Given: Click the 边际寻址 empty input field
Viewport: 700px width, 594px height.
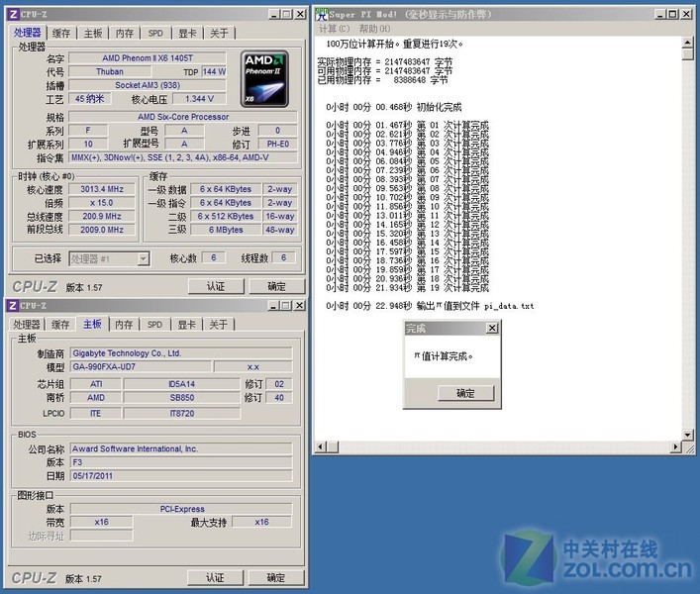Looking at the screenshot, I should (101, 536).
